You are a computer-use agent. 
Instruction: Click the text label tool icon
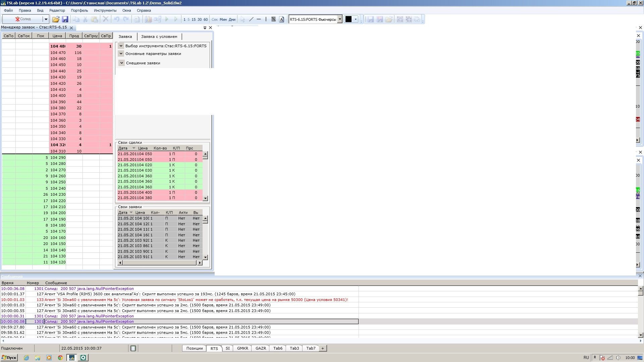pos(282,19)
